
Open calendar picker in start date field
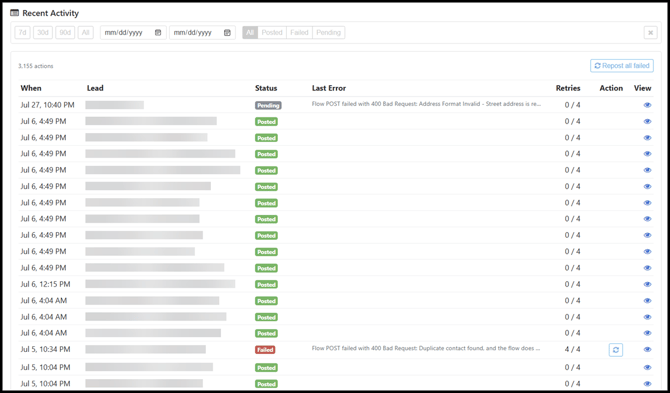point(158,32)
